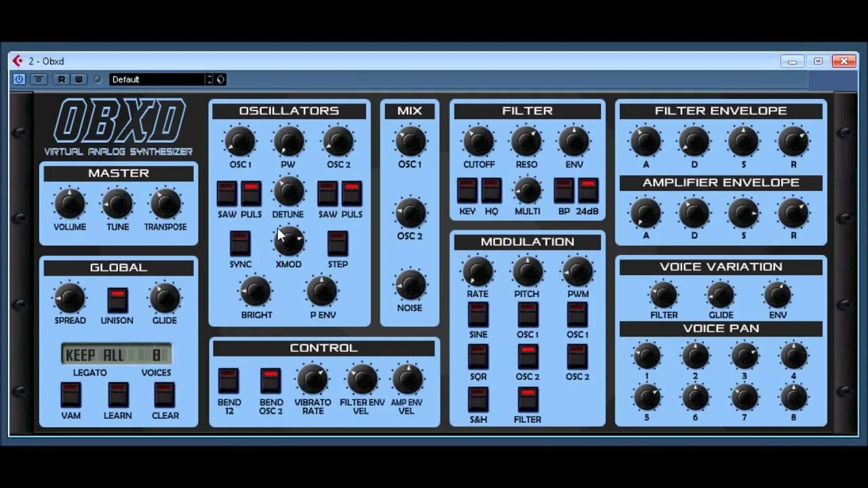
Task: Click the Voice Variation FILTER knob
Action: pos(664,296)
